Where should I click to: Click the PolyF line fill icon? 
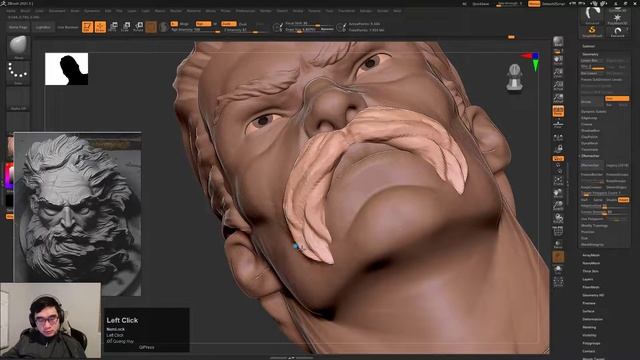point(558,231)
